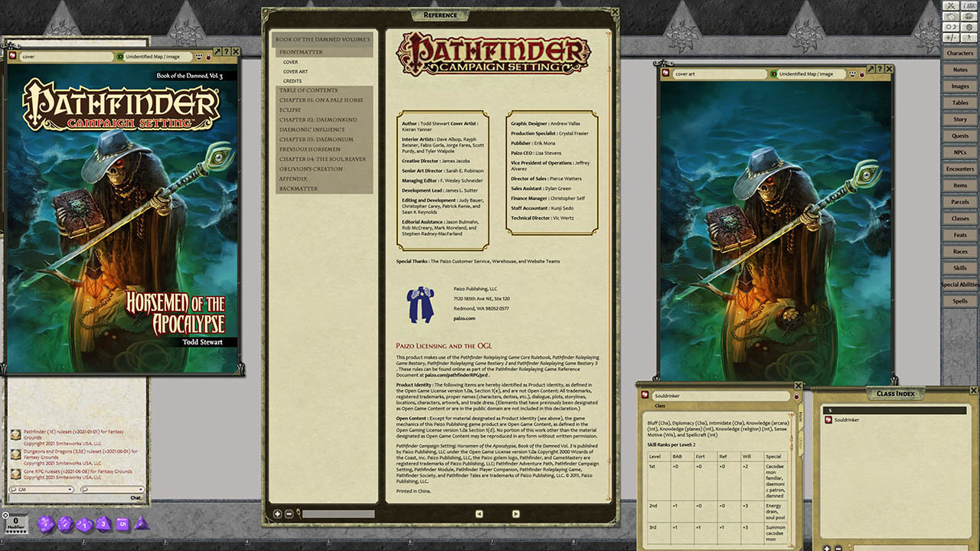
Task: Open the Encounters section from the sidebar
Action: click(x=961, y=168)
